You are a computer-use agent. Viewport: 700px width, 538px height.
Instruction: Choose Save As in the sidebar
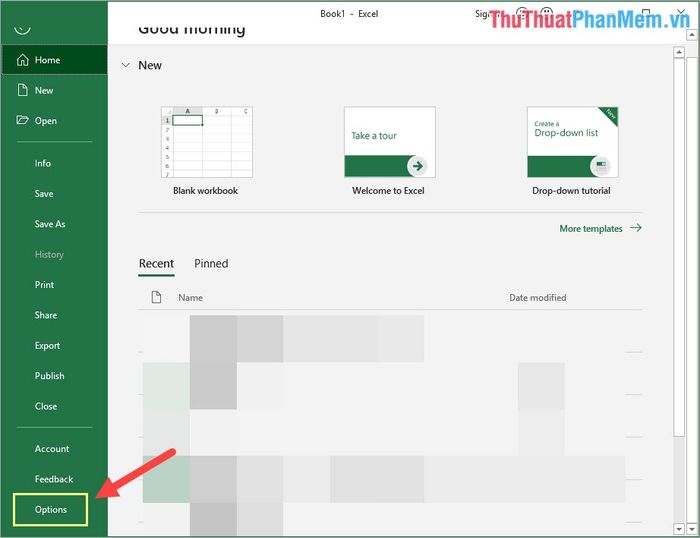(x=50, y=224)
